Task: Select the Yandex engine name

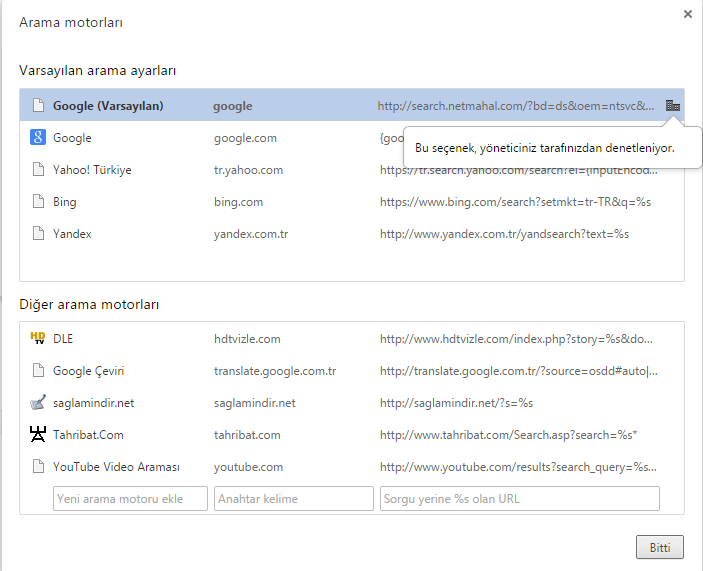Action: coord(72,234)
